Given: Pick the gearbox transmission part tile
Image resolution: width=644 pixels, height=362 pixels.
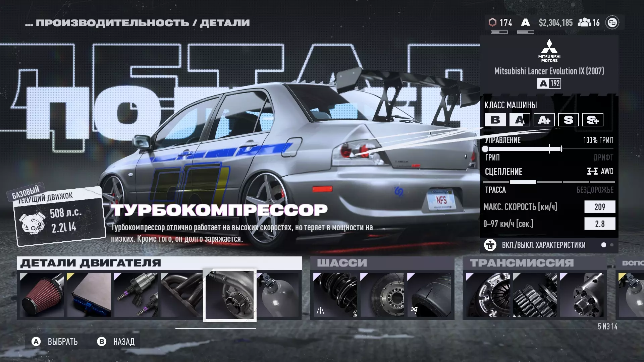Looking at the screenshot, I should (x=535, y=295).
